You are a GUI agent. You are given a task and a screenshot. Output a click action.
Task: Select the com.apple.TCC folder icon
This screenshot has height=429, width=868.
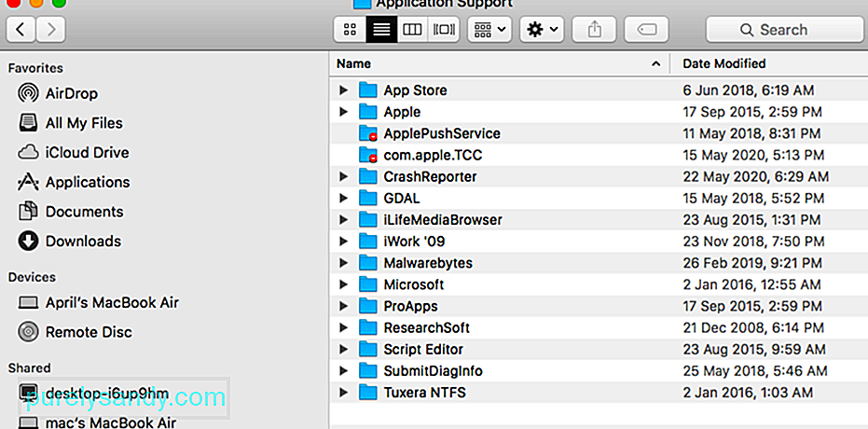[x=367, y=155]
